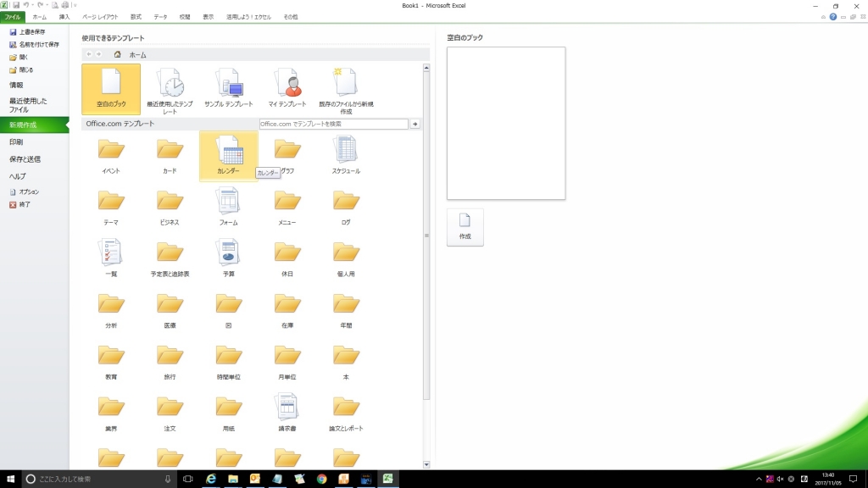Click 開く in the sidebar
Viewport: 868px width, 488px height.
tap(19, 57)
